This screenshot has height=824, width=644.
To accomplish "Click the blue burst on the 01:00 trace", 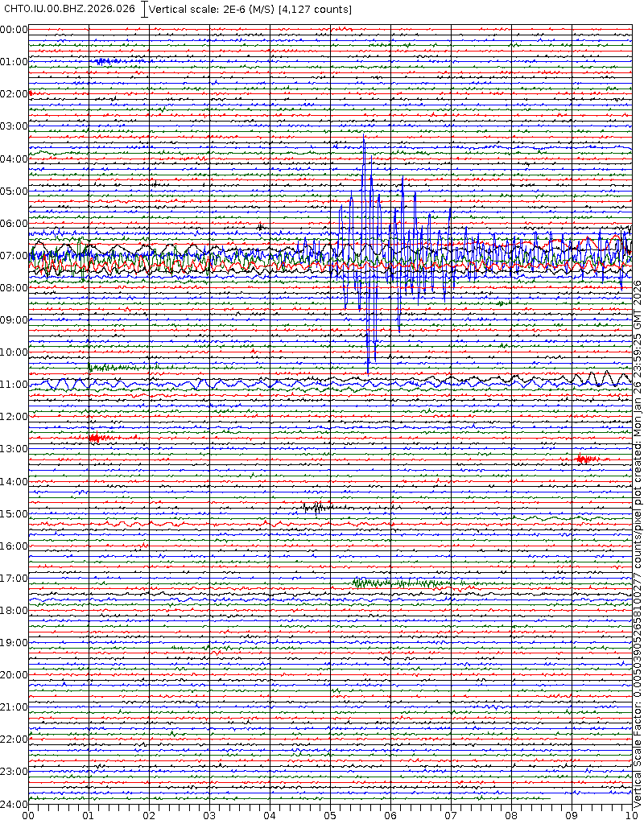I will pyautogui.click(x=103, y=61).
